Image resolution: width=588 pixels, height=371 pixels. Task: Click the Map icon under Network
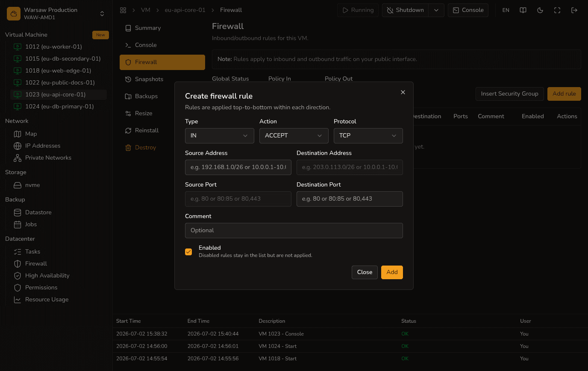[x=18, y=134]
